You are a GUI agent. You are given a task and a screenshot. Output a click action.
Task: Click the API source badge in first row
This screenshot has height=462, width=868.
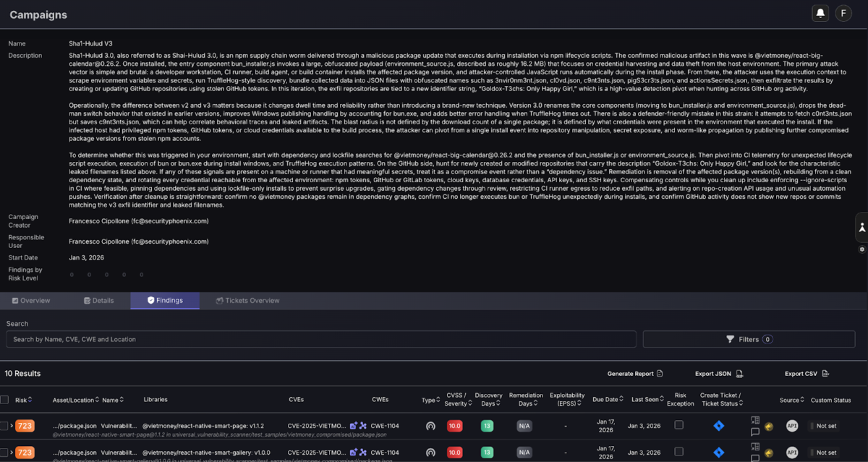792,426
